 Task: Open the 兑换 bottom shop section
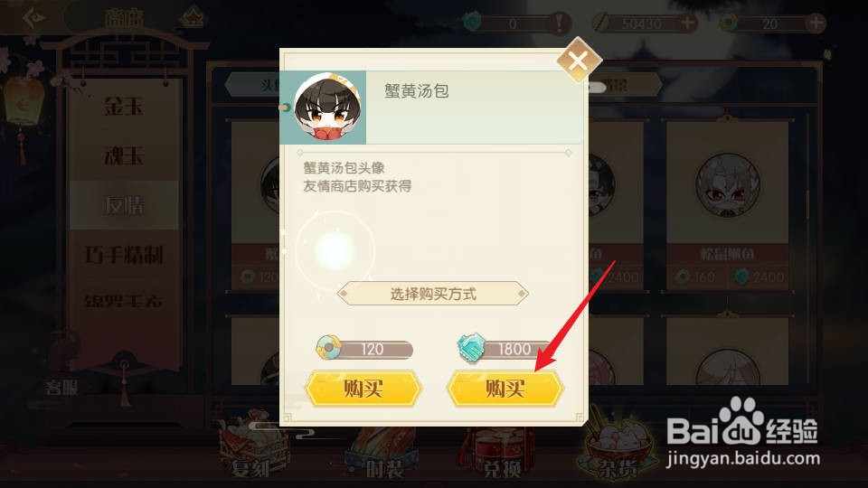[501, 451]
